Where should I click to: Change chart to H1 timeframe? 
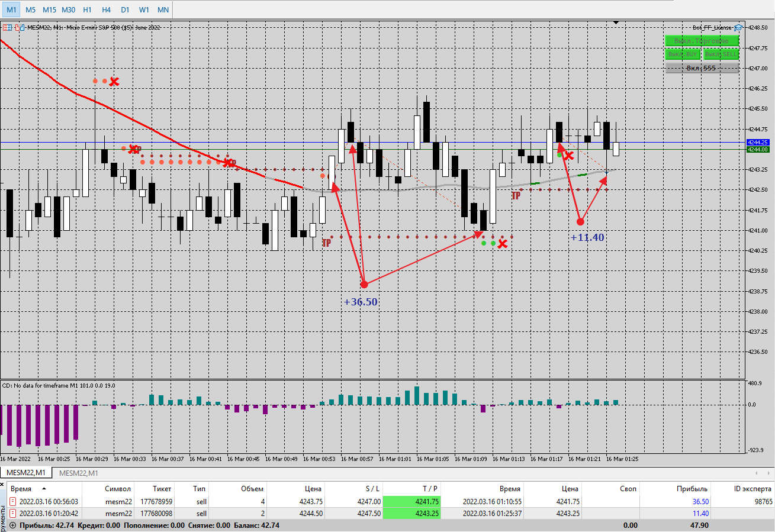87,9
